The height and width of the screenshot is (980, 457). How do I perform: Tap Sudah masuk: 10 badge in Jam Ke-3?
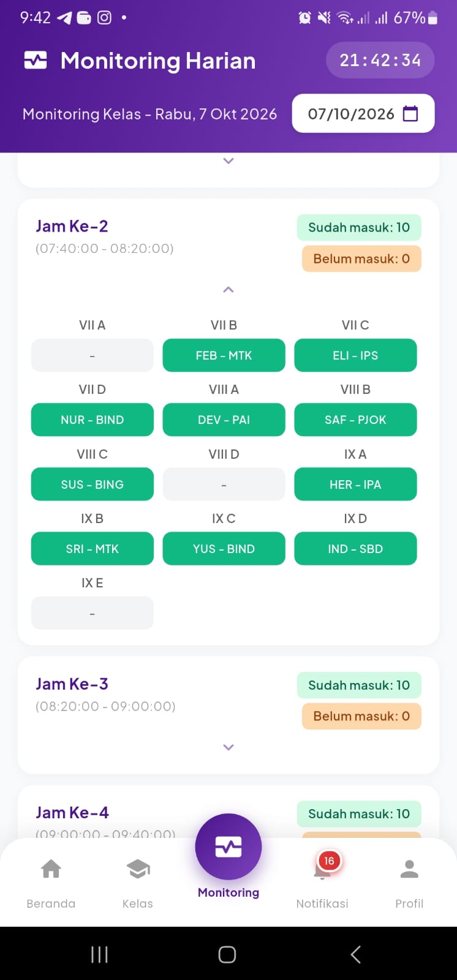359,685
